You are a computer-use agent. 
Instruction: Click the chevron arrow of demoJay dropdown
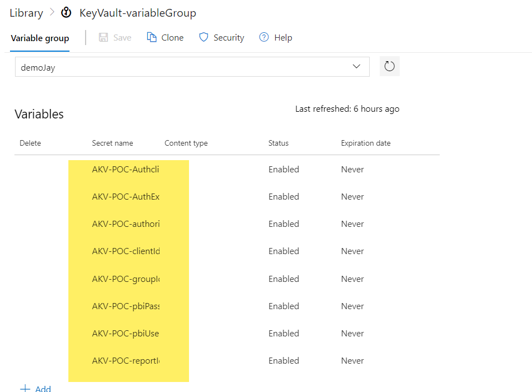pos(356,66)
